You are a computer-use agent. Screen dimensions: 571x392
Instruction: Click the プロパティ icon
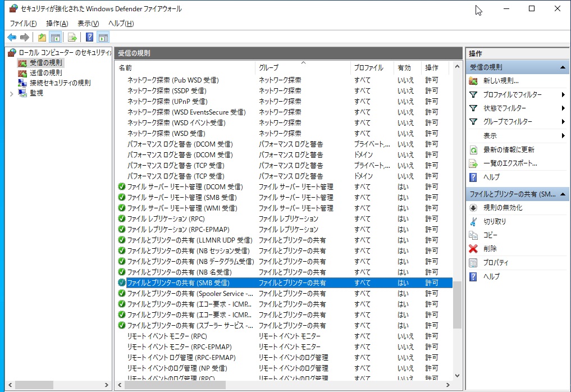(x=473, y=263)
